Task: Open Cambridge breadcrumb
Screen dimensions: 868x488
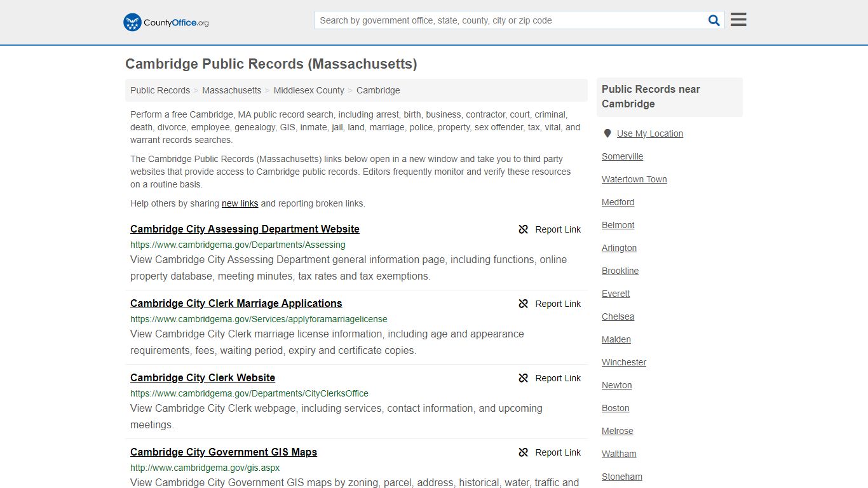Action: click(x=378, y=90)
